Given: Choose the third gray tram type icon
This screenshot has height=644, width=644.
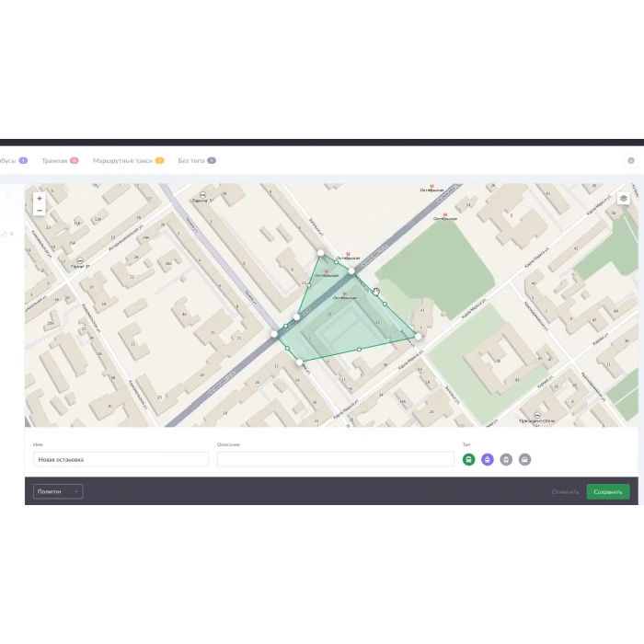Looking at the screenshot, I should point(506,459).
